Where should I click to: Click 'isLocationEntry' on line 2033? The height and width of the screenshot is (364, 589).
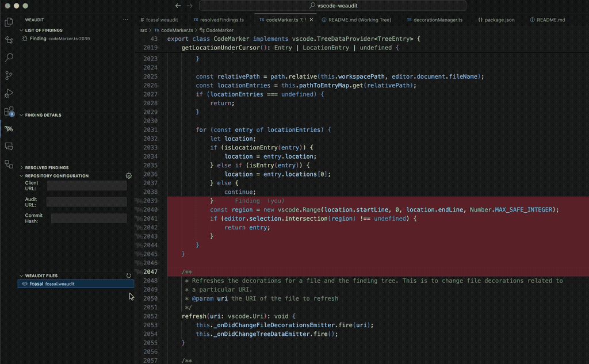[251, 148]
